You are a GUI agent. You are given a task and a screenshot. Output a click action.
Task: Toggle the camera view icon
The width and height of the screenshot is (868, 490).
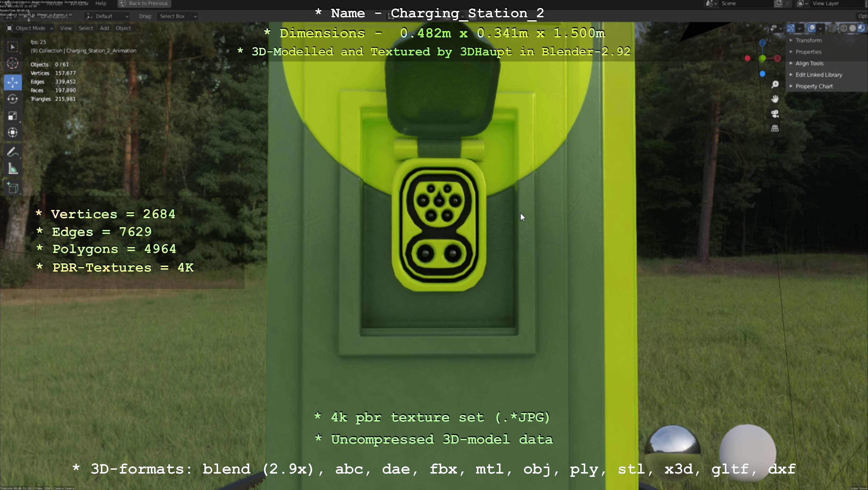pyautogui.click(x=775, y=114)
